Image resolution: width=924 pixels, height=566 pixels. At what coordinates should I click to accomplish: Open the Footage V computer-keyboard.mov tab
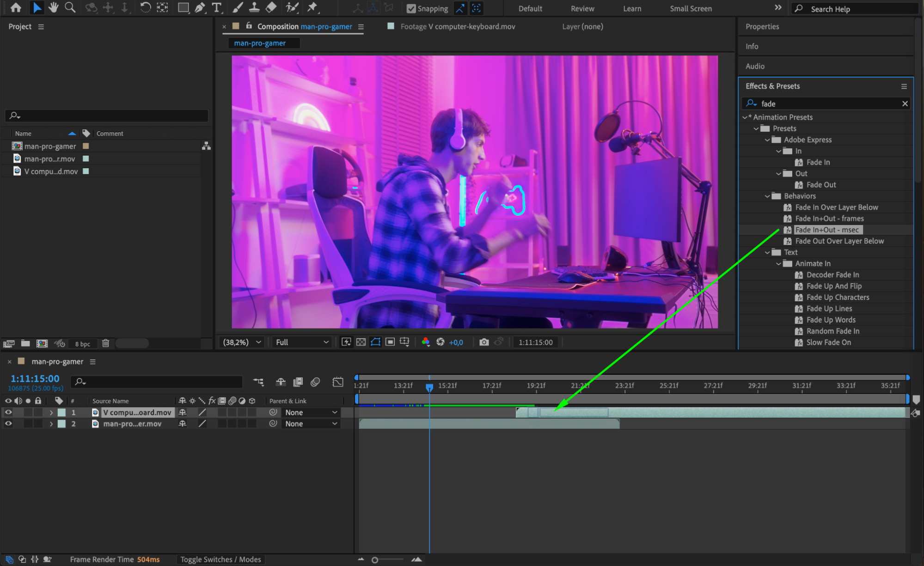tap(457, 26)
